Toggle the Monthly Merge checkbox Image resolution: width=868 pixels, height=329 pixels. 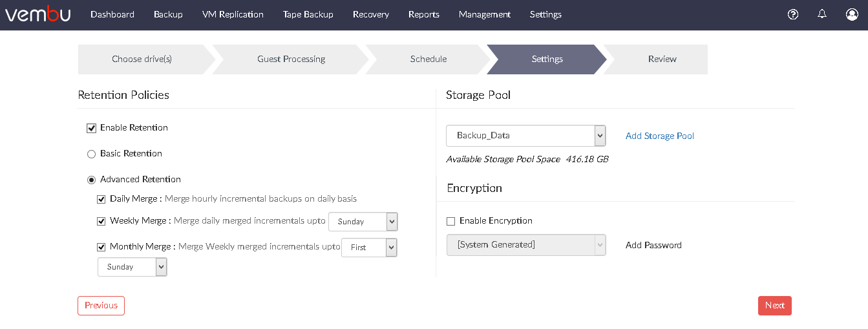pos(101,247)
